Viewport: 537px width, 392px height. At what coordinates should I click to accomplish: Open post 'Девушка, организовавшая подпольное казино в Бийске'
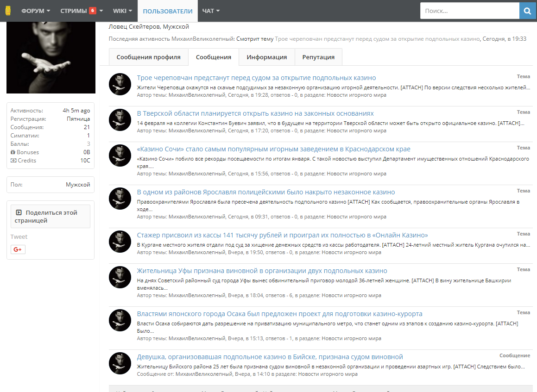(270, 357)
